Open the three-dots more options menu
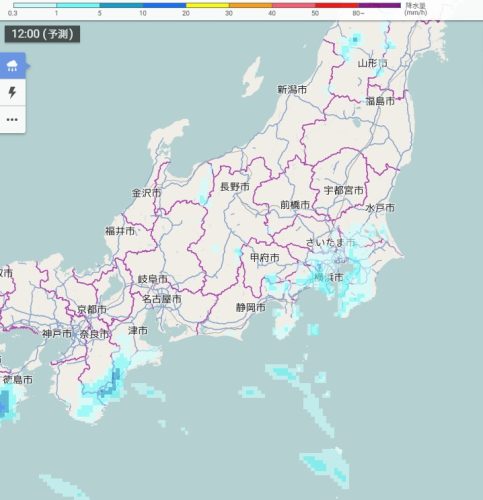The width and height of the screenshot is (483, 500). (13, 120)
